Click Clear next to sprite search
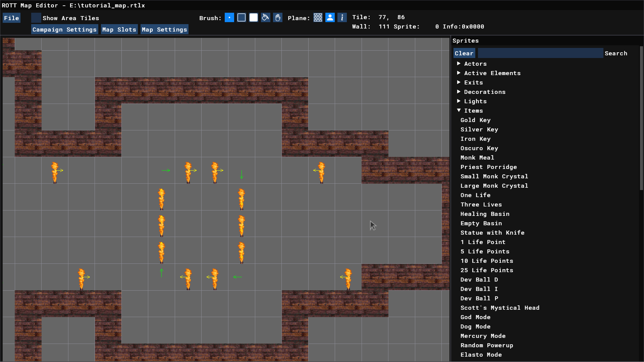This screenshot has height=362, width=644. 464,53
